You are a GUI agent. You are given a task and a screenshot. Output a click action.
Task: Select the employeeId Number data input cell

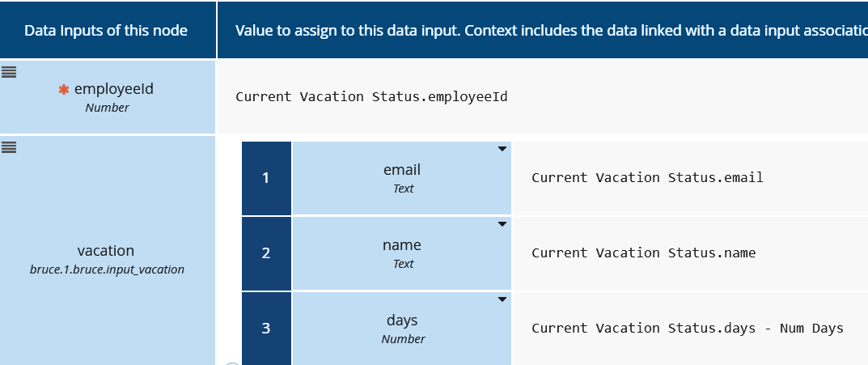tap(108, 97)
